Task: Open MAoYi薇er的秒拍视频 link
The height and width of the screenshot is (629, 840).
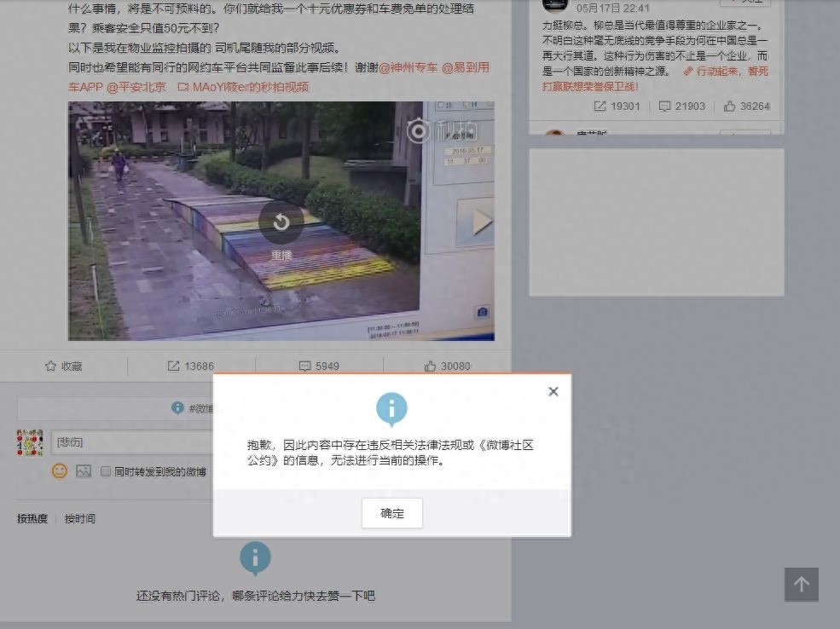Action: (x=244, y=87)
